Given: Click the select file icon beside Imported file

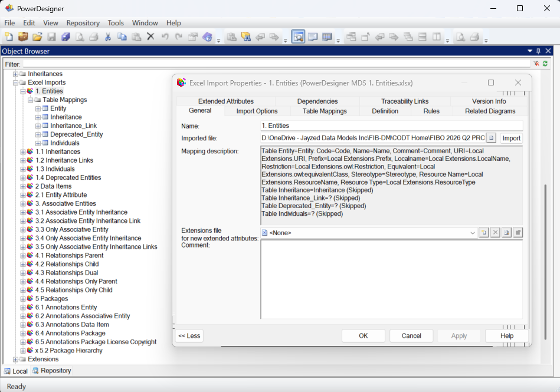Looking at the screenshot, I should click(492, 138).
